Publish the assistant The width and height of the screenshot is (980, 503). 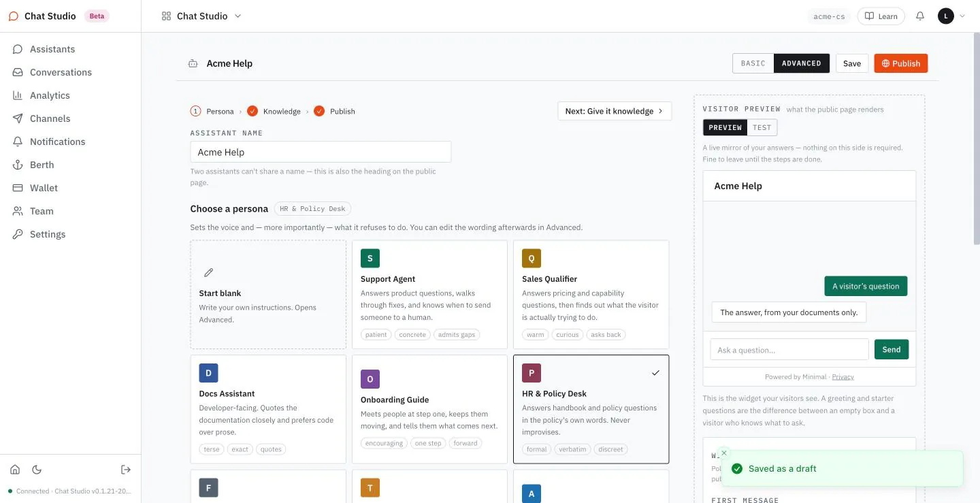901,63
